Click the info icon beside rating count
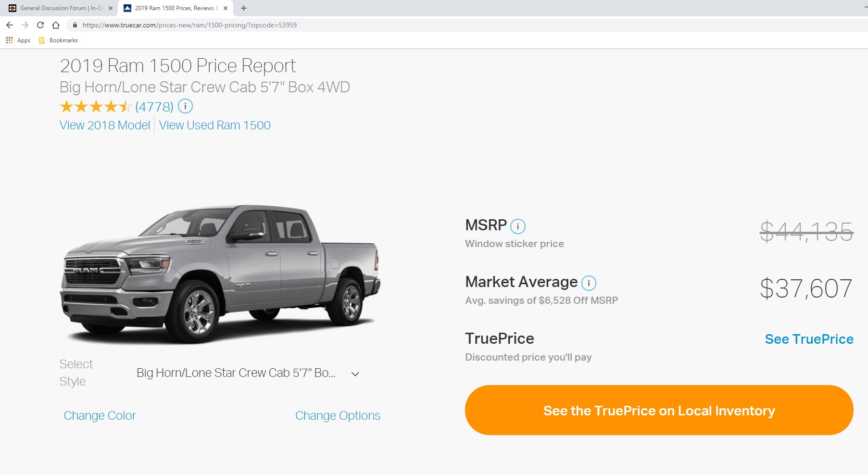Viewport: 868px width, 475px height. (185, 106)
